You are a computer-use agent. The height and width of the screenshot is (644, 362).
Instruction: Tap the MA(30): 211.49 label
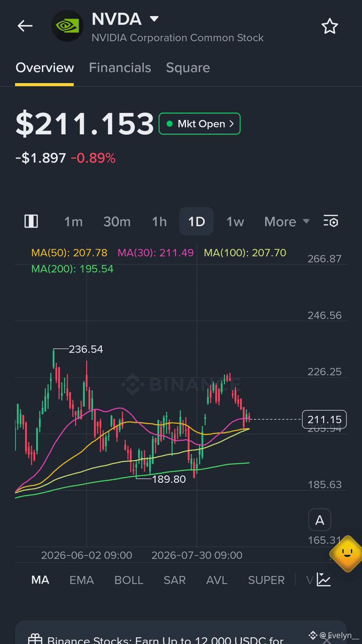click(156, 253)
